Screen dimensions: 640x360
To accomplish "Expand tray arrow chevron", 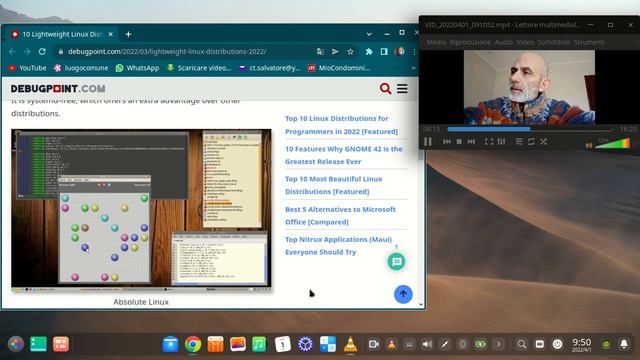I will tap(499, 344).
